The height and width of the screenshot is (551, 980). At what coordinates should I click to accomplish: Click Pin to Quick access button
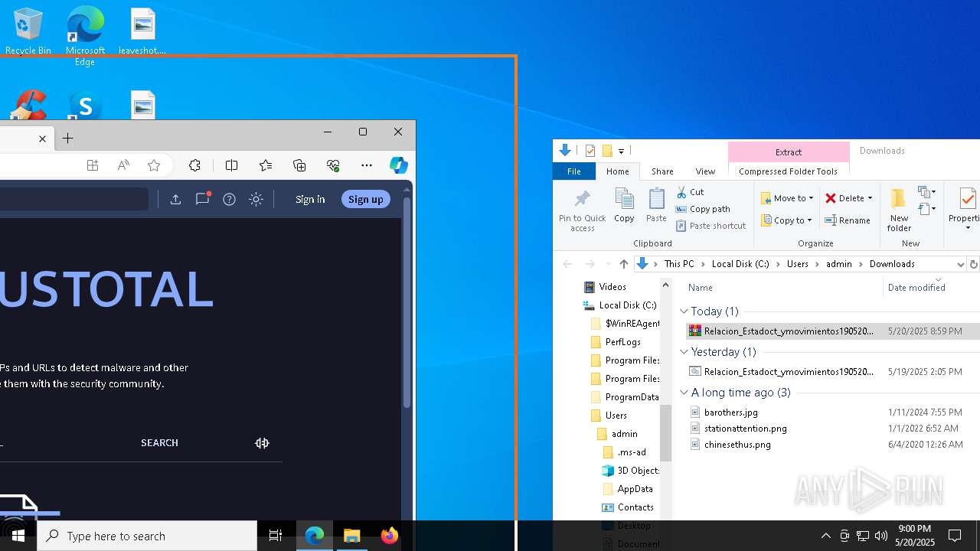click(582, 210)
